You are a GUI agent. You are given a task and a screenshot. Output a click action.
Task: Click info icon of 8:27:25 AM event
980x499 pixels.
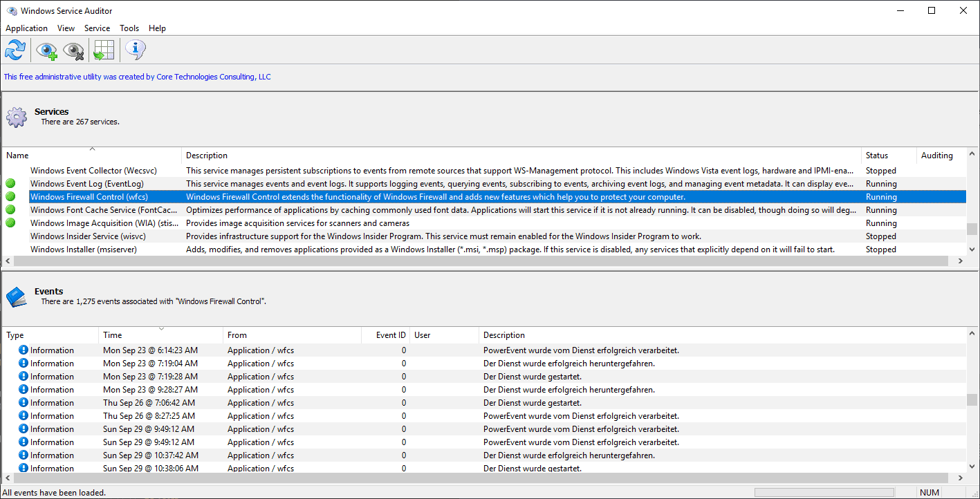pyautogui.click(x=24, y=416)
